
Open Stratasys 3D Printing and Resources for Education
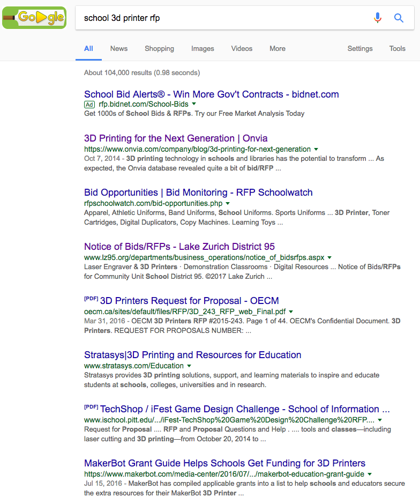click(x=193, y=355)
